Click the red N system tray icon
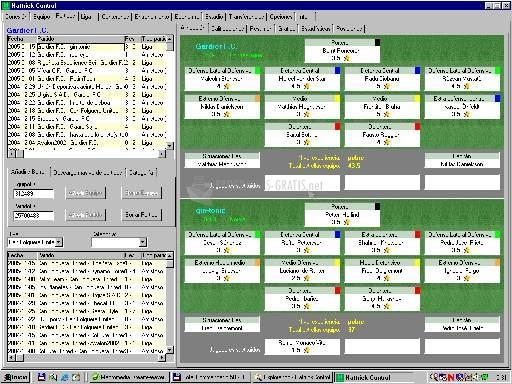 [451, 377]
